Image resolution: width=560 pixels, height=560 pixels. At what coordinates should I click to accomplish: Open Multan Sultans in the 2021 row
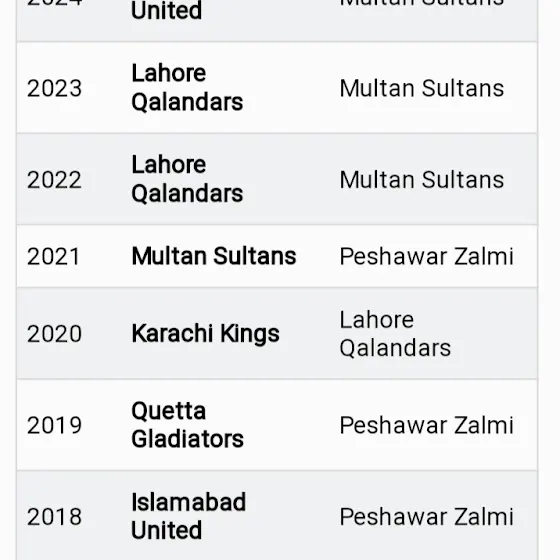point(214,256)
